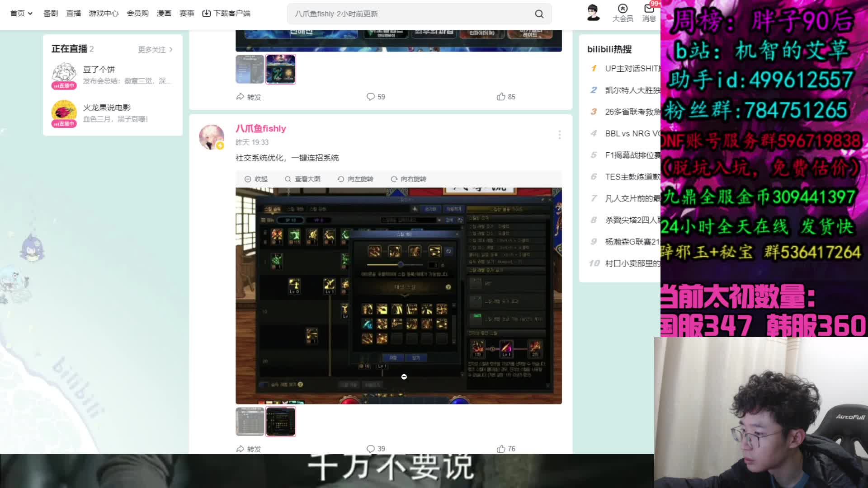Rotate image right with 向右旋转
Viewport: 868px width, 488px height.
pos(409,179)
